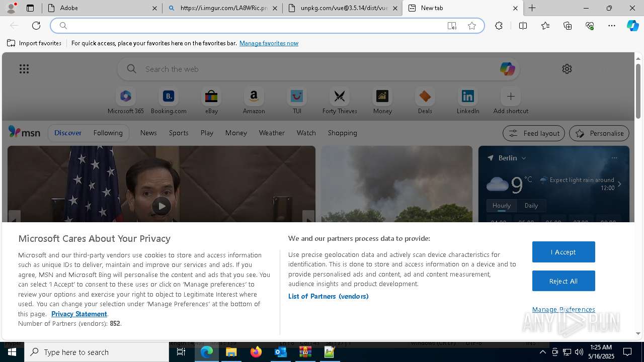Expand weather forecast alert arrow

coord(619,184)
